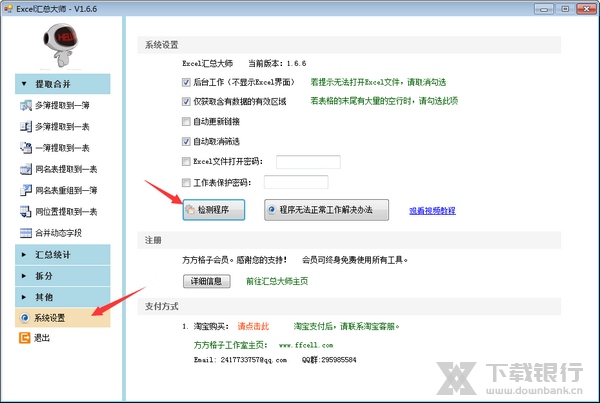The width and height of the screenshot is (600, 403).
Task: Click the orange 退出 exit icon
Action: point(24,338)
